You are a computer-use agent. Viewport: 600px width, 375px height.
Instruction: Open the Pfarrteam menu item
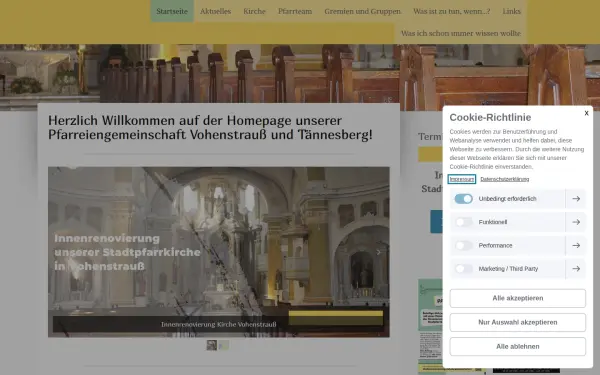295,11
